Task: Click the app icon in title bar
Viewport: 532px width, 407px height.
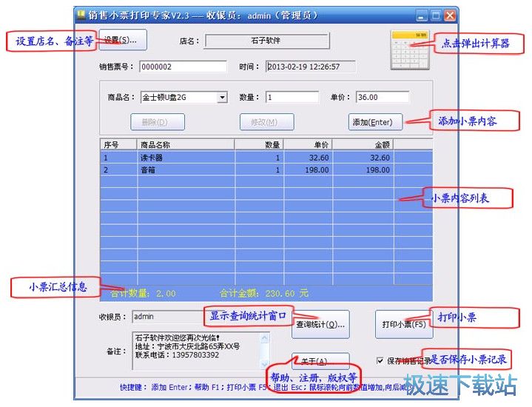Action: click(81, 15)
